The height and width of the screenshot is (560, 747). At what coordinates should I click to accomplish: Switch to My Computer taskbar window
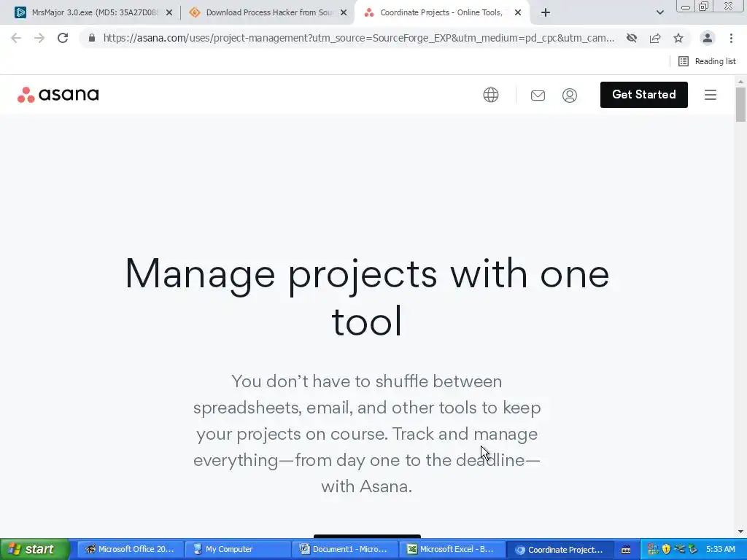[x=236, y=550]
